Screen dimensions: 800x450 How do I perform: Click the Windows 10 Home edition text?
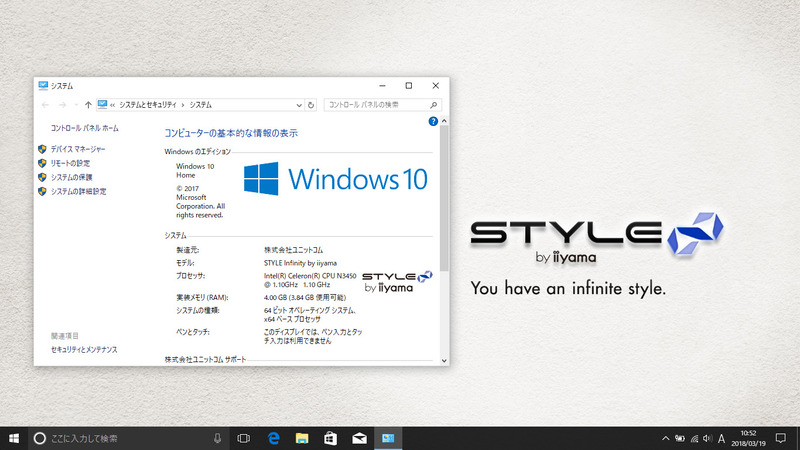(x=195, y=171)
